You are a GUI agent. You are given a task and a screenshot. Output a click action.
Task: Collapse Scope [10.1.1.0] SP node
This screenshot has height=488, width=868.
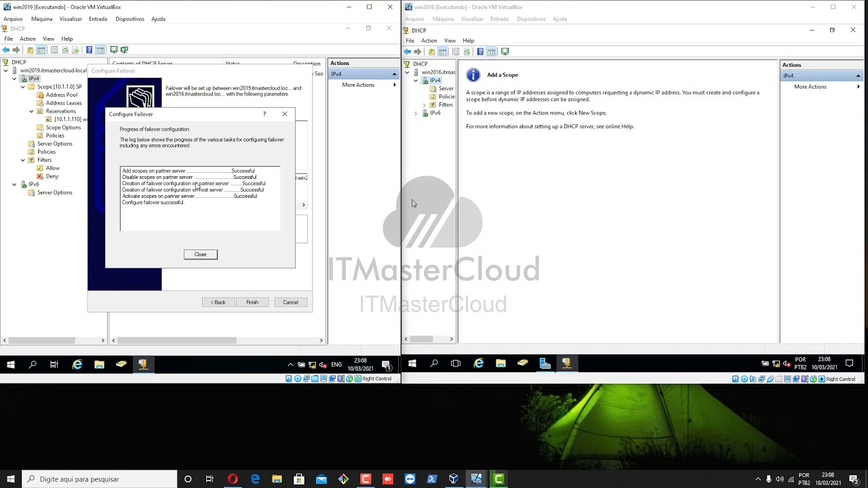pos(22,87)
